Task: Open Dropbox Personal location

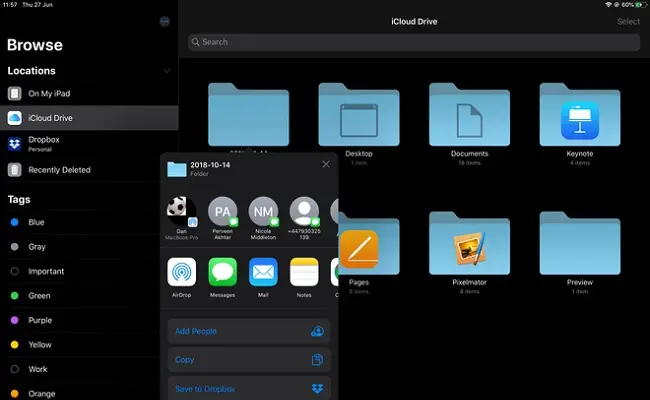Action: click(44, 144)
